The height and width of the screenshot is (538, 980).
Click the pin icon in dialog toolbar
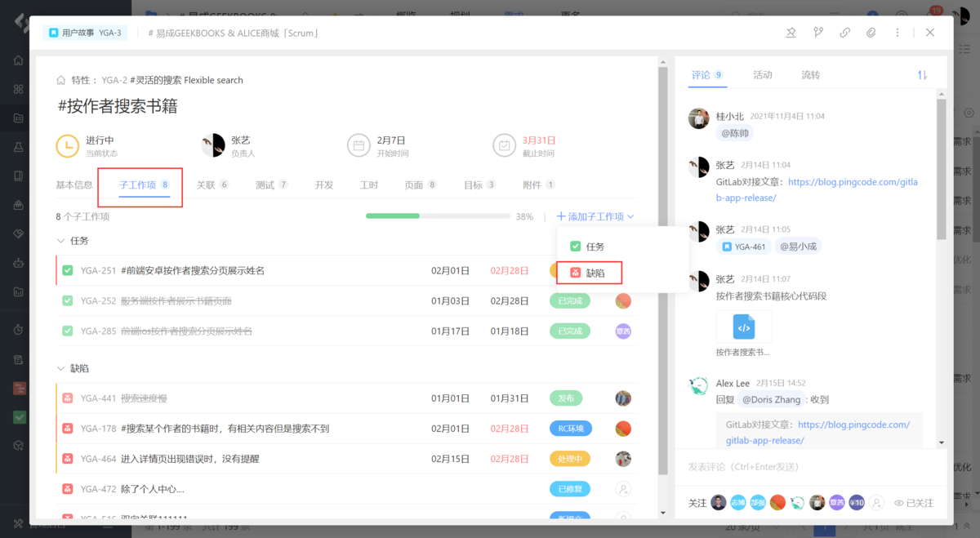click(791, 33)
